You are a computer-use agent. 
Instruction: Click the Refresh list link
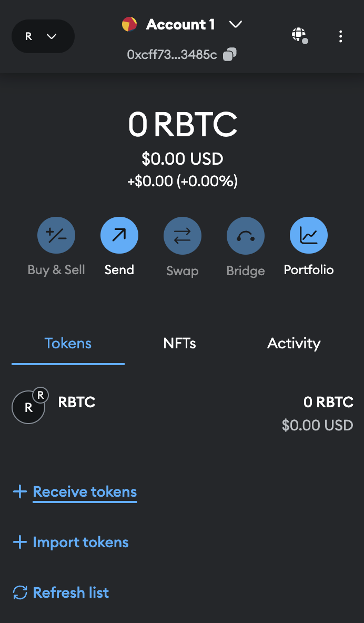tap(70, 592)
